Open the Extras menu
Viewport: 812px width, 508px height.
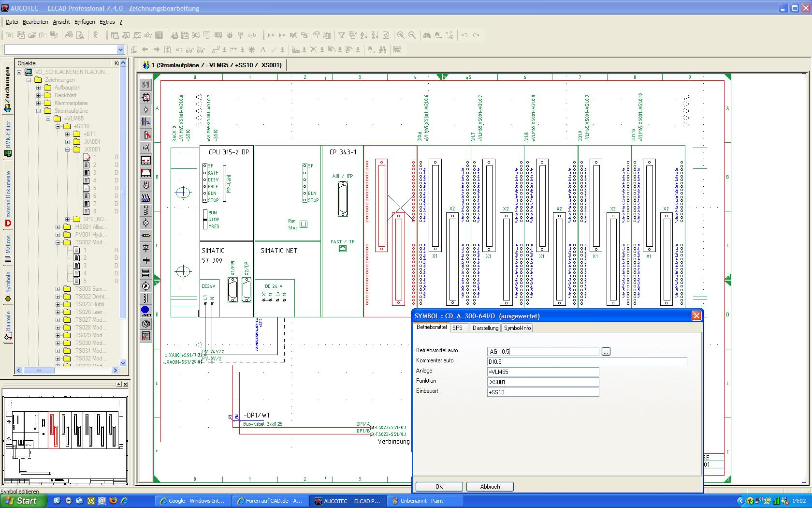tap(107, 22)
